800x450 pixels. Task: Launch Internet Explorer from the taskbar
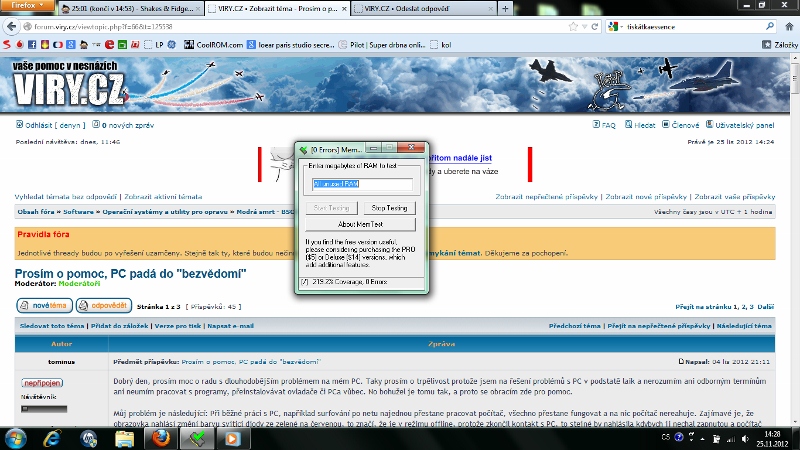point(52,439)
